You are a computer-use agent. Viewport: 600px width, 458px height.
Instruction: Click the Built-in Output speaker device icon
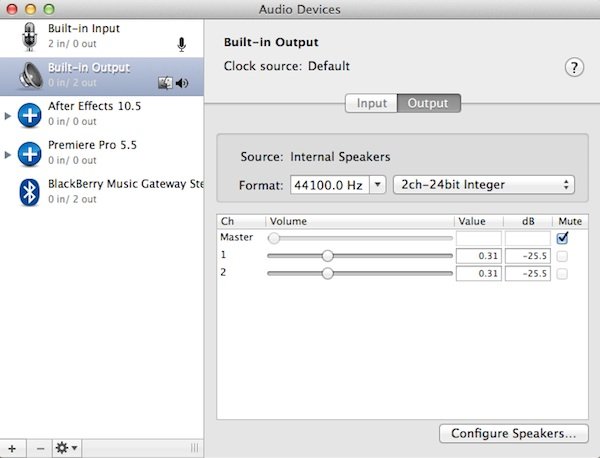(30, 76)
